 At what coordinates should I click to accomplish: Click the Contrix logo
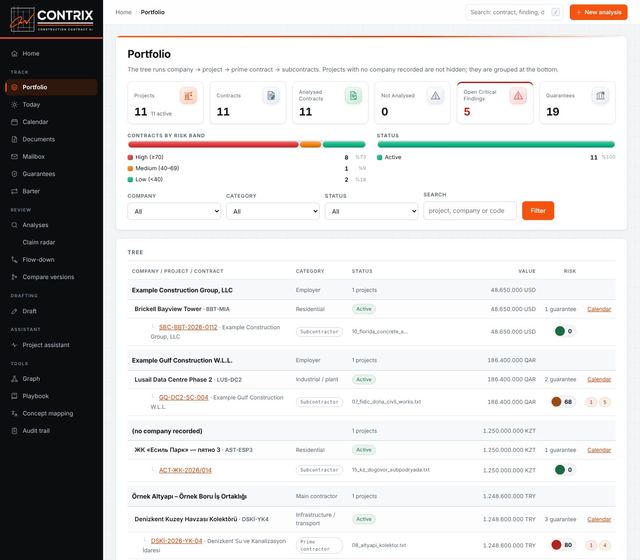[51, 19]
